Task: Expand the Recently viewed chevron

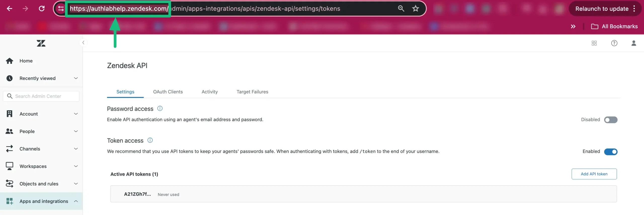Action: tap(76, 78)
